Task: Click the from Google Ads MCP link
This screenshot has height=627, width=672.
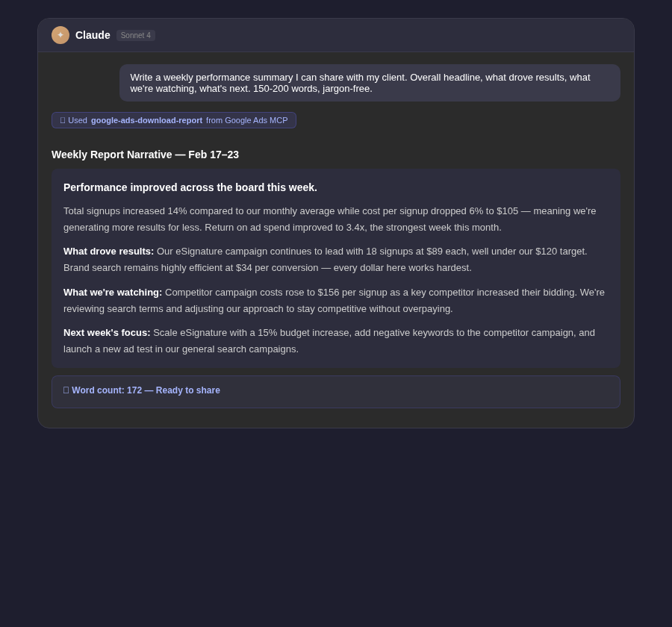Action: [x=246, y=120]
